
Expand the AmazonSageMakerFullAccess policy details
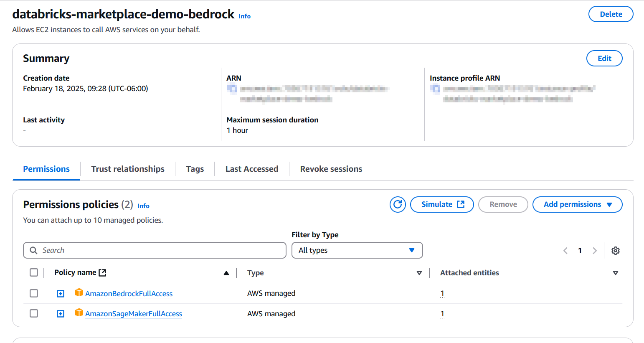coord(61,314)
